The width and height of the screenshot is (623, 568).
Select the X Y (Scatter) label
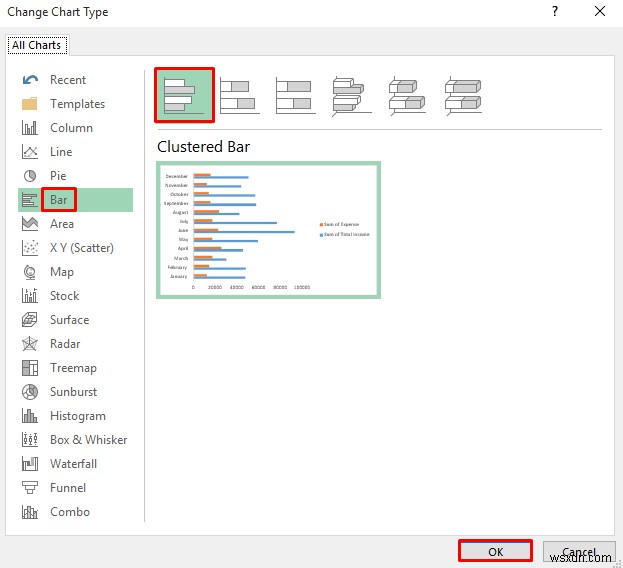82,248
